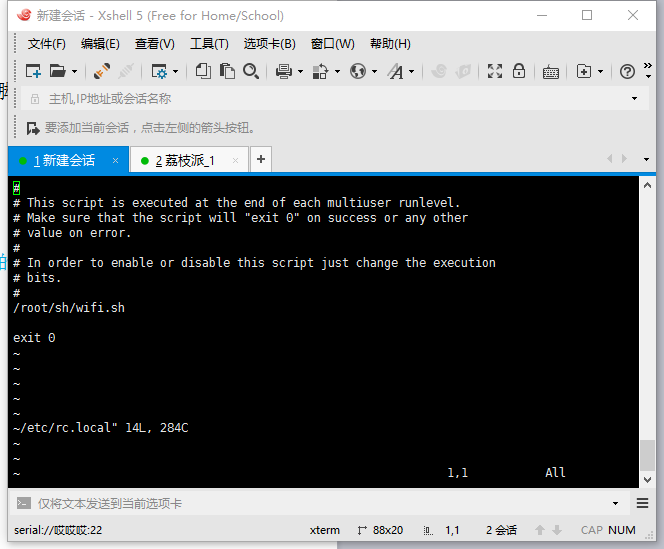This screenshot has height=549, width=664.
Task: Click the greyed Xftp swirl icon
Action: (x=439, y=71)
